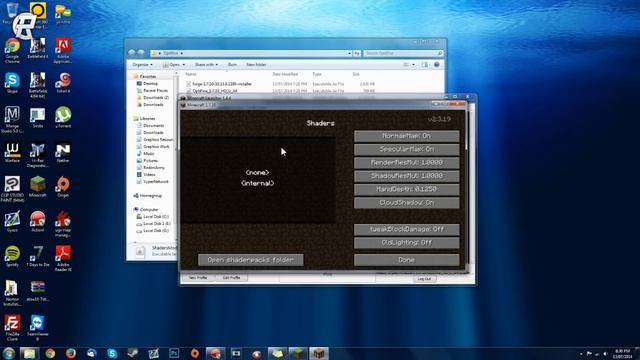Click the Name column header

tap(191, 74)
